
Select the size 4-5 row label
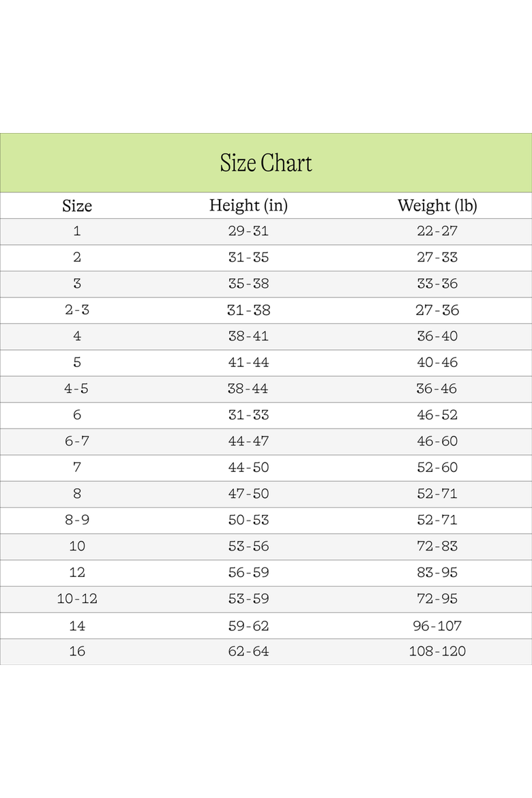[76, 389]
